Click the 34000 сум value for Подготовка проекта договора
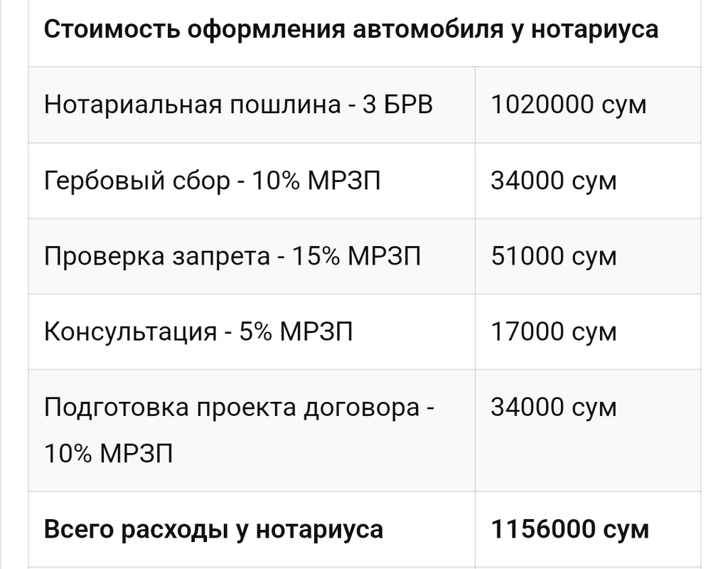This screenshot has width=728, height=569. (x=554, y=408)
